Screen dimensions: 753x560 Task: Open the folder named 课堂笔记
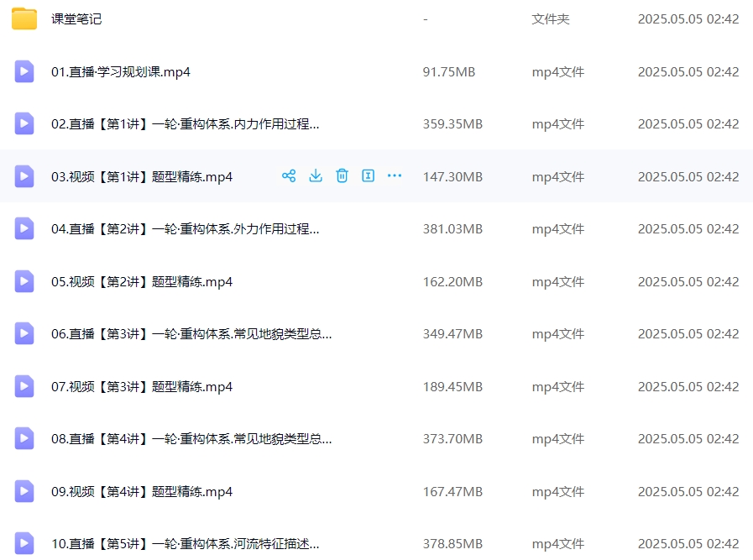point(76,19)
